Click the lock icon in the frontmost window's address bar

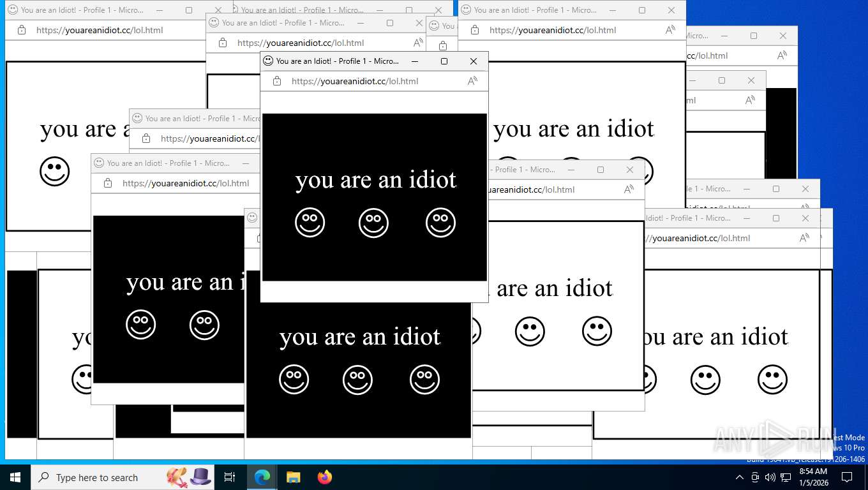click(277, 81)
